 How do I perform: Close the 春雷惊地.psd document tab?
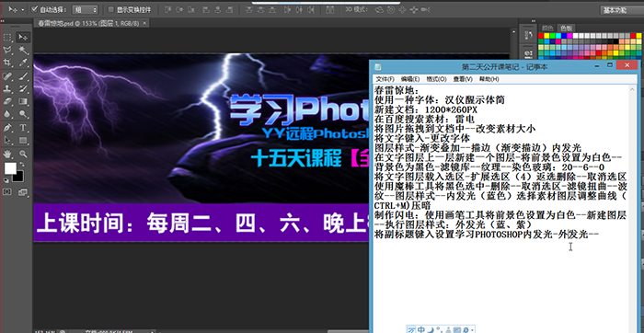pos(144,23)
